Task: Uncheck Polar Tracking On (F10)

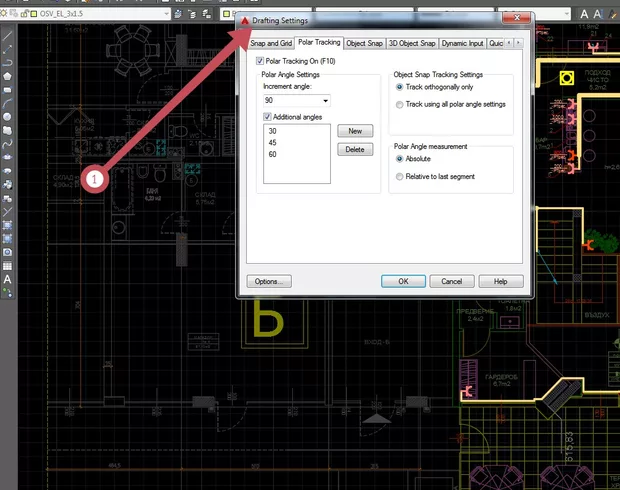Action: click(261, 62)
